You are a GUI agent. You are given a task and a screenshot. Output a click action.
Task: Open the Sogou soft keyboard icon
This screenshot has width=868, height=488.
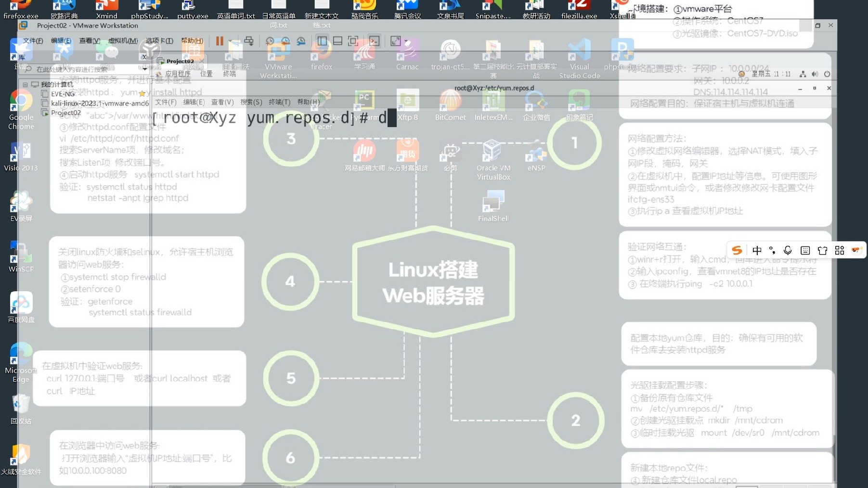pyautogui.click(x=805, y=250)
